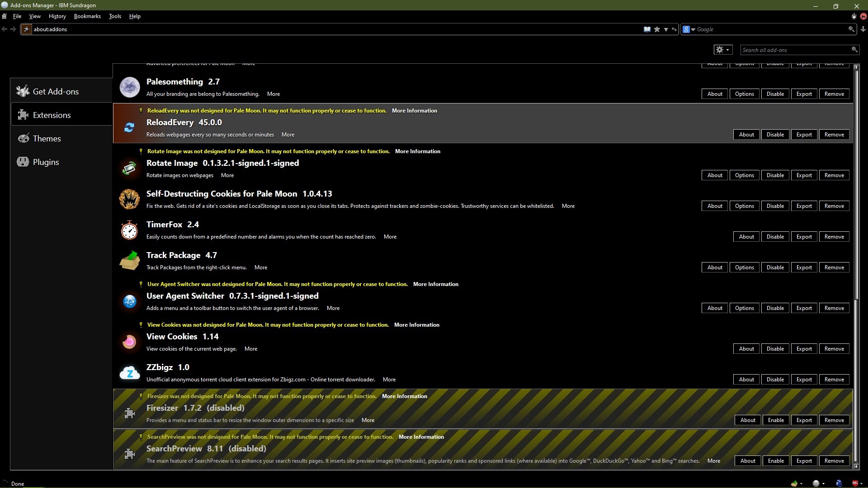Click the Track Package status bar icon
This screenshot has height=488, width=868.
point(794,483)
